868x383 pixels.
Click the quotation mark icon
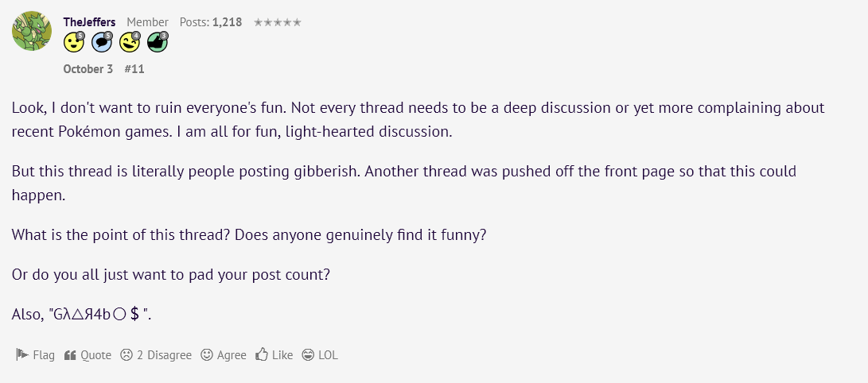(x=70, y=355)
